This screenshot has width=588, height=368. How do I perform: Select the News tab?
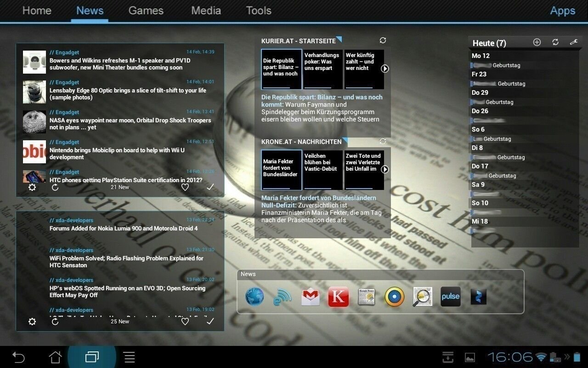tap(90, 11)
